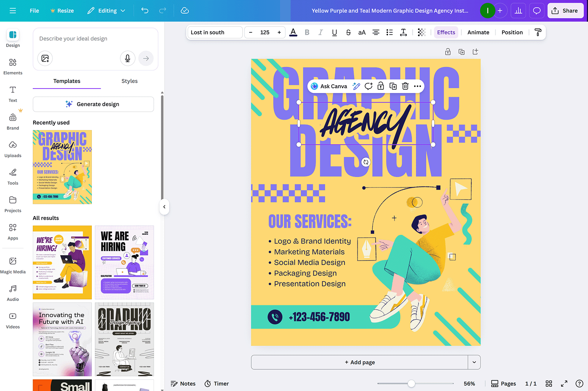Image resolution: width=588 pixels, height=391 pixels.
Task: Open the Effects panel for the text
Action: [446, 32]
